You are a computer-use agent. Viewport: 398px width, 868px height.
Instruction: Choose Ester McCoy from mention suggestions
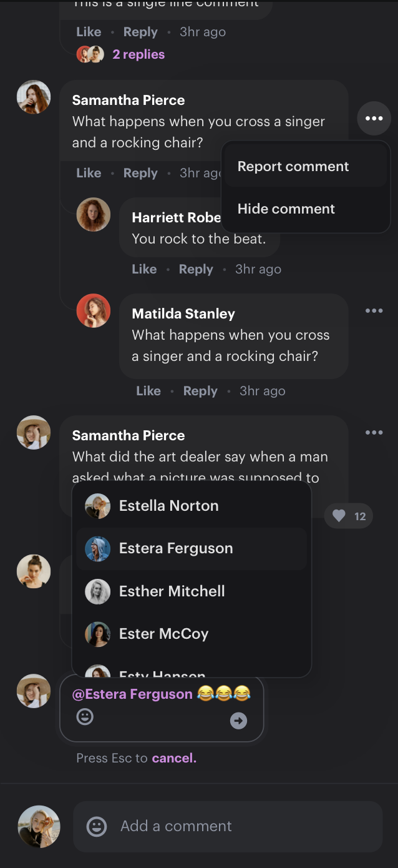(x=163, y=634)
